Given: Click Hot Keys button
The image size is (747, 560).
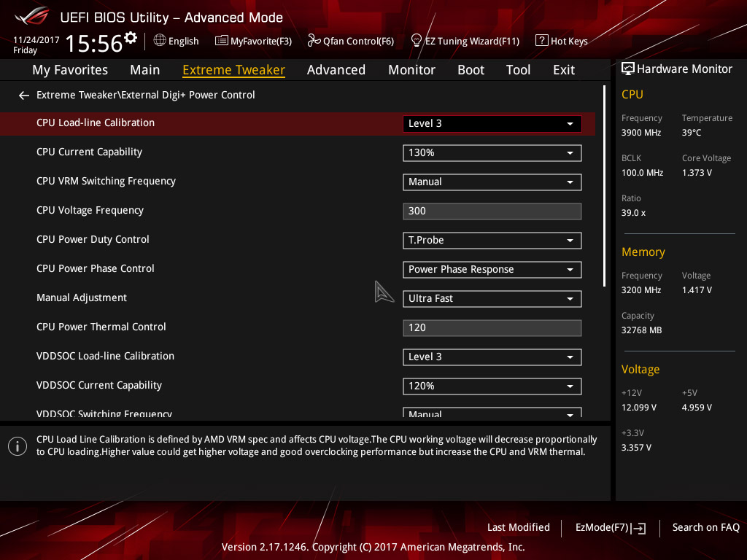Looking at the screenshot, I should point(562,41).
